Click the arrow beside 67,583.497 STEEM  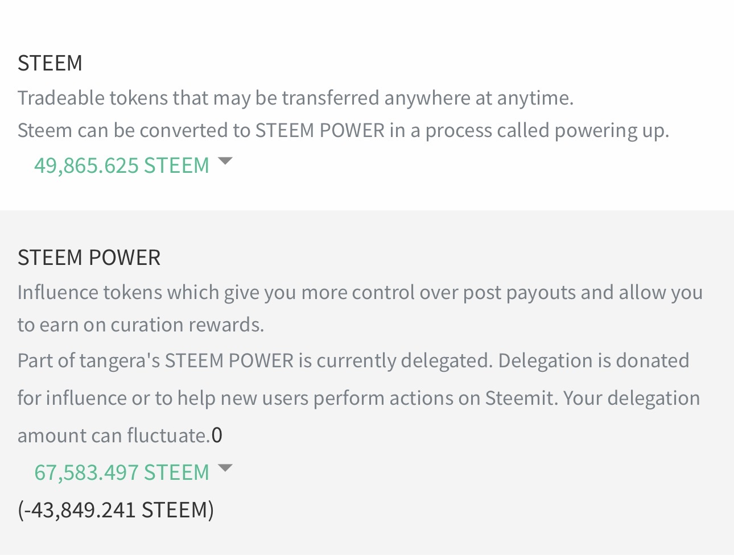click(225, 468)
